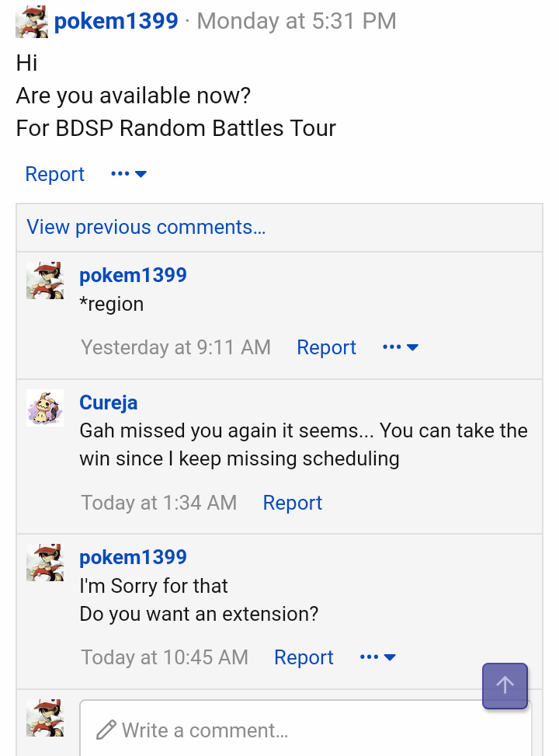Report Cureja's comment
This screenshot has width=559, height=756.
coord(292,503)
